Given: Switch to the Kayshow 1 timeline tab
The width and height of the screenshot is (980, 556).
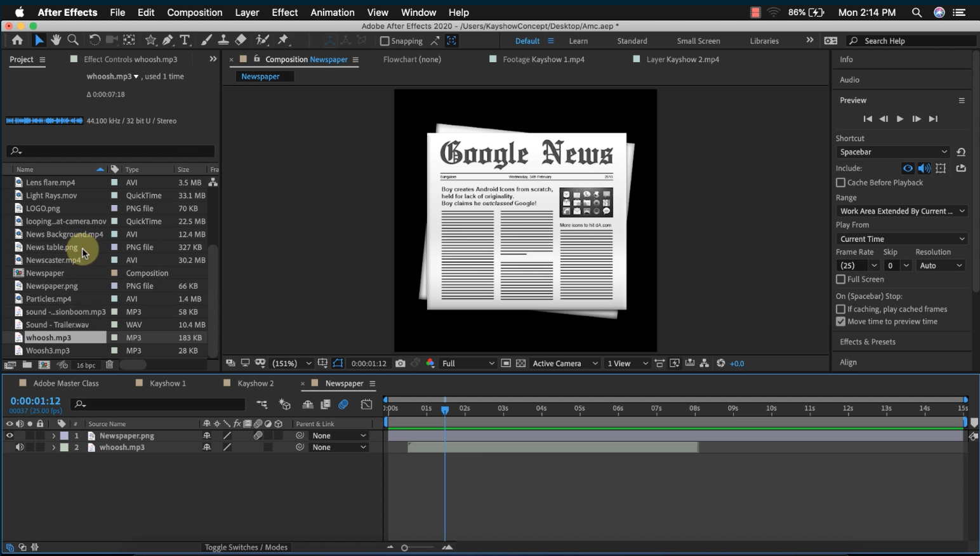Looking at the screenshot, I should point(168,383).
